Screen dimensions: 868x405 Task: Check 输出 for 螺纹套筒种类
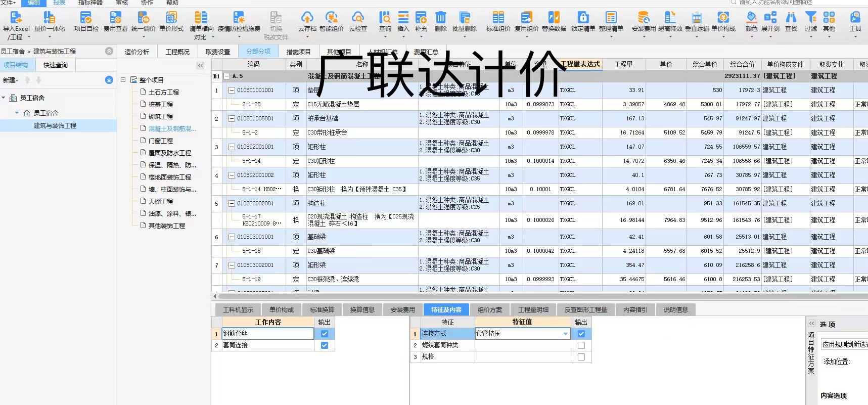click(x=581, y=345)
